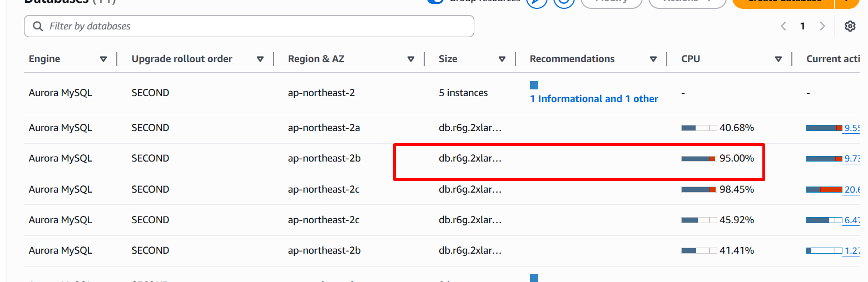
Task: Click the 'Size' column header label
Action: [448, 59]
